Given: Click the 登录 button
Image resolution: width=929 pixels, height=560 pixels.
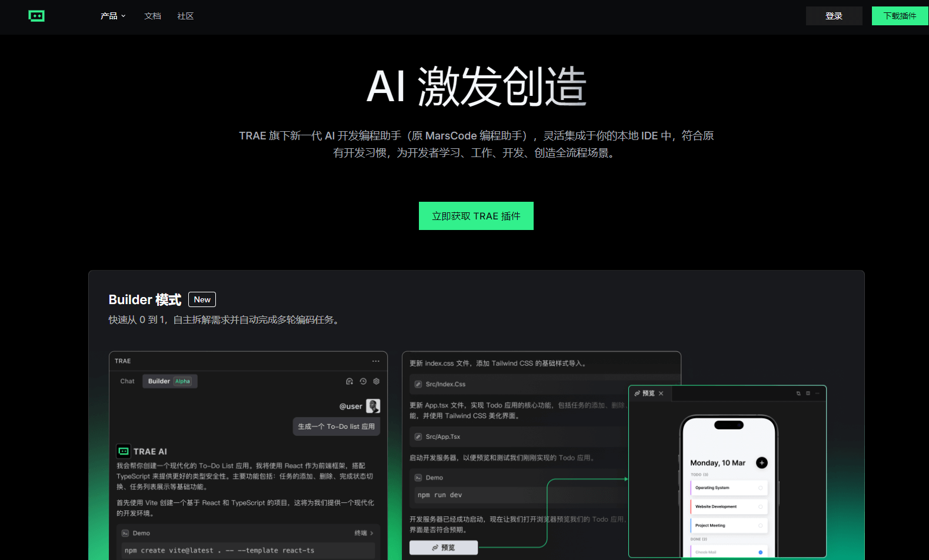Looking at the screenshot, I should [834, 16].
